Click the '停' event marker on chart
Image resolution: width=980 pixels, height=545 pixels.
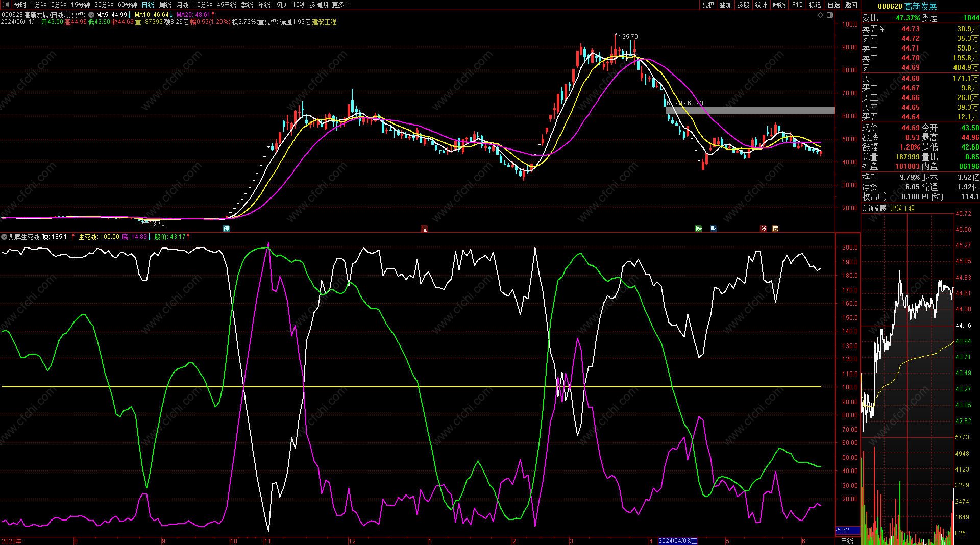click(226, 229)
